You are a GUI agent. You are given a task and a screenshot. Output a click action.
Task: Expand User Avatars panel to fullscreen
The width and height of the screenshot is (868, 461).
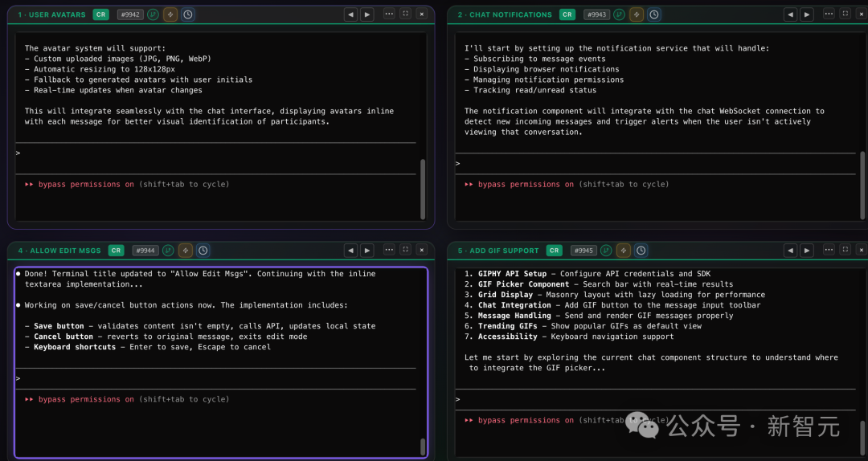pos(406,14)
